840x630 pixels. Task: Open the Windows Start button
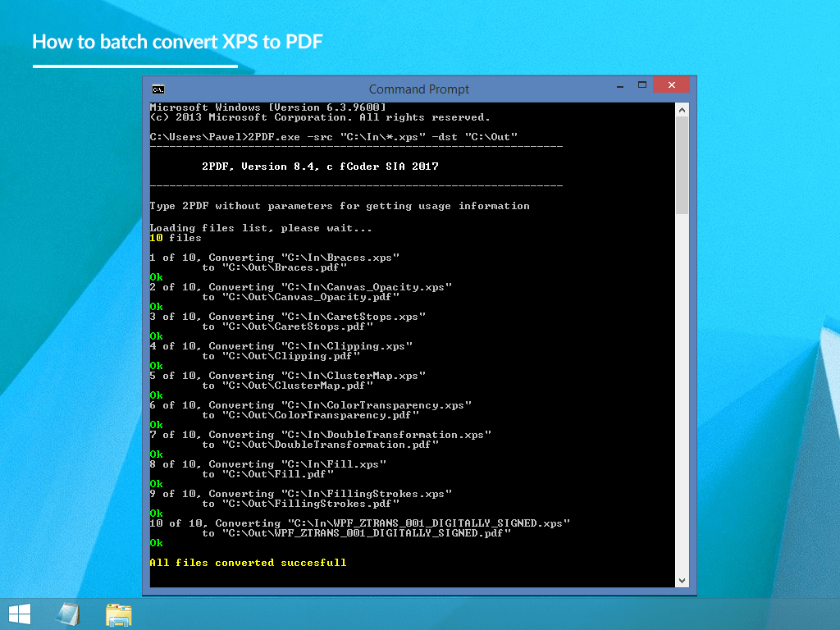(20, 614)
